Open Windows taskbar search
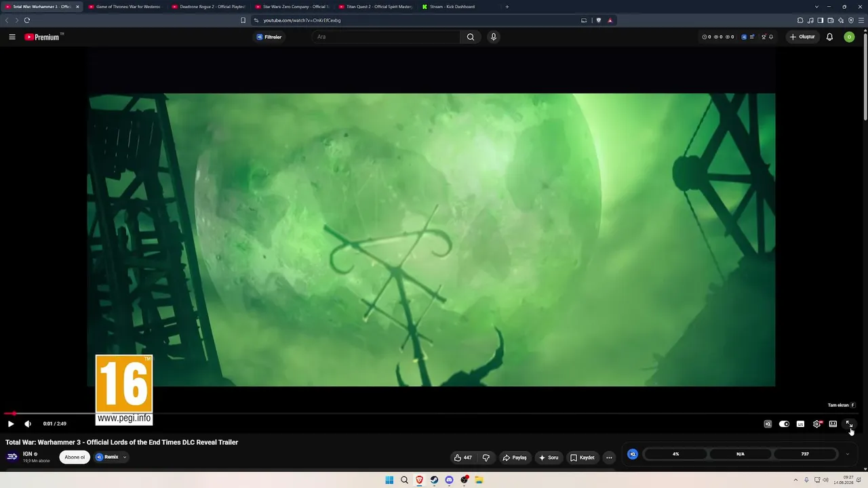868x488 pixels. point(404,480)
